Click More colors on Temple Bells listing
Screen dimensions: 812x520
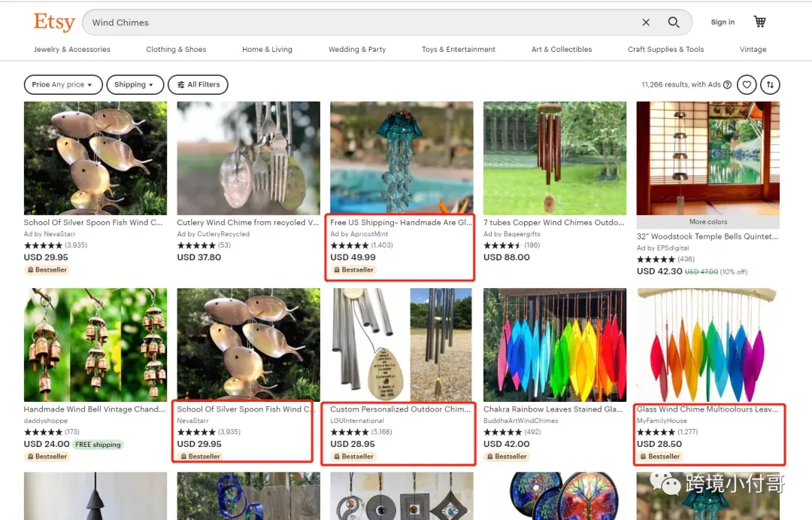point(708,222)
